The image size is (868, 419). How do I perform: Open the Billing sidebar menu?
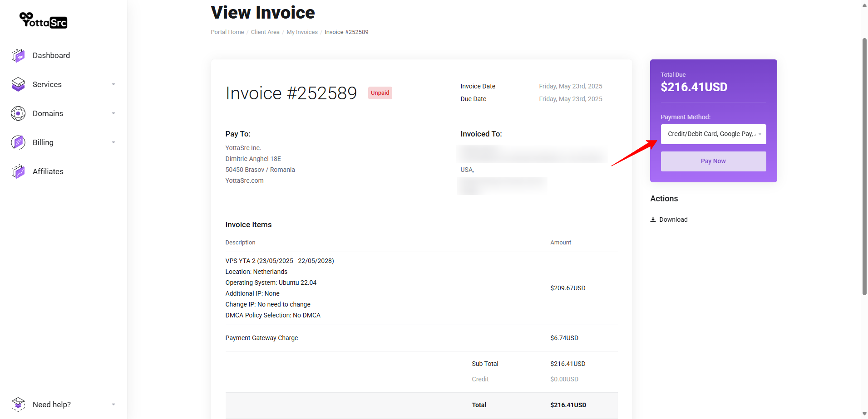pyautogui.click(x=43, y=142)
